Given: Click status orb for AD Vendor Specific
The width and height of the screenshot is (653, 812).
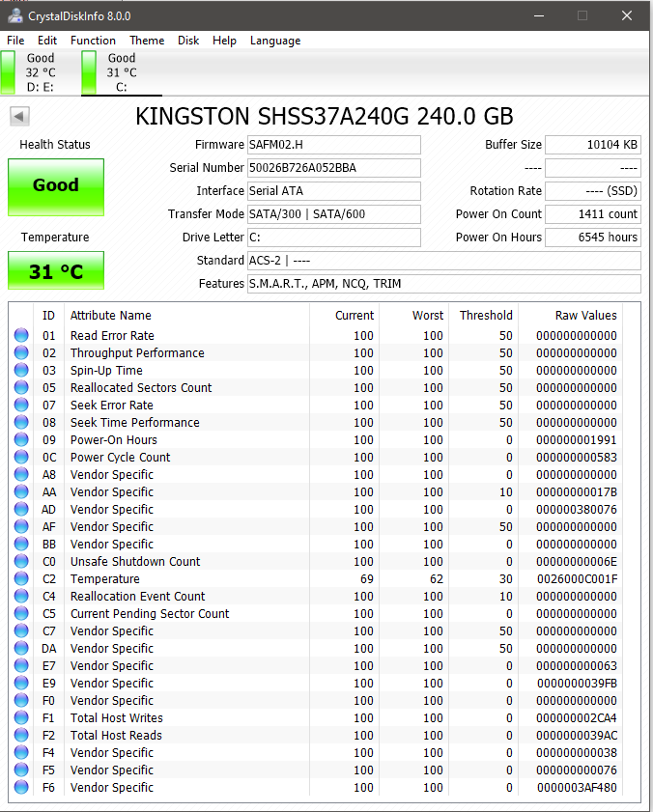Looking at the screenshot, I should (21, 509).
